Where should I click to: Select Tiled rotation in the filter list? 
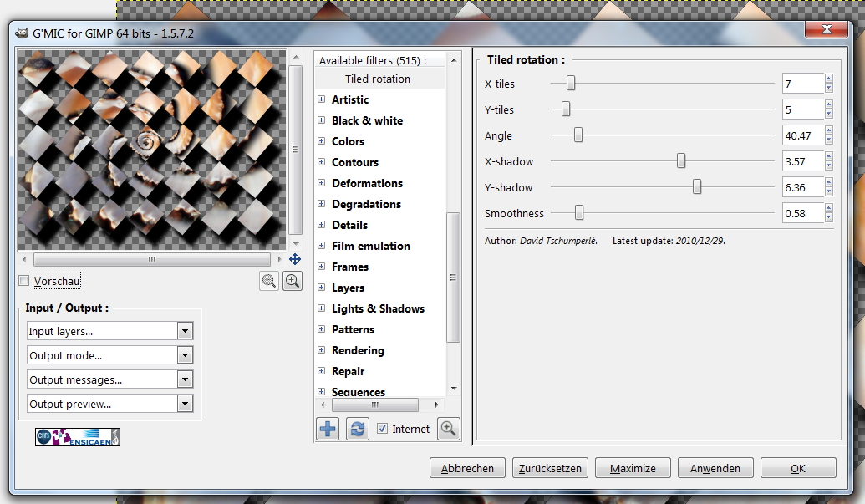(x=378, y=79)
